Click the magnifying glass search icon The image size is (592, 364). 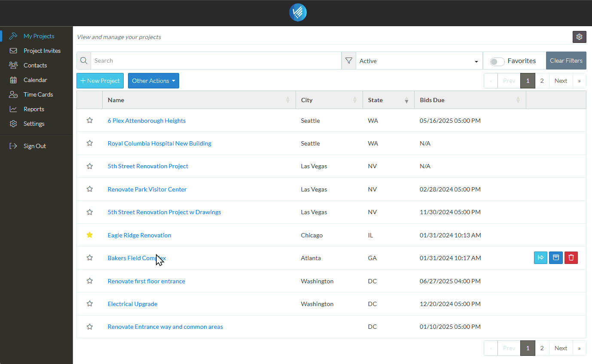pyautogui.click(x=84, y=61)
